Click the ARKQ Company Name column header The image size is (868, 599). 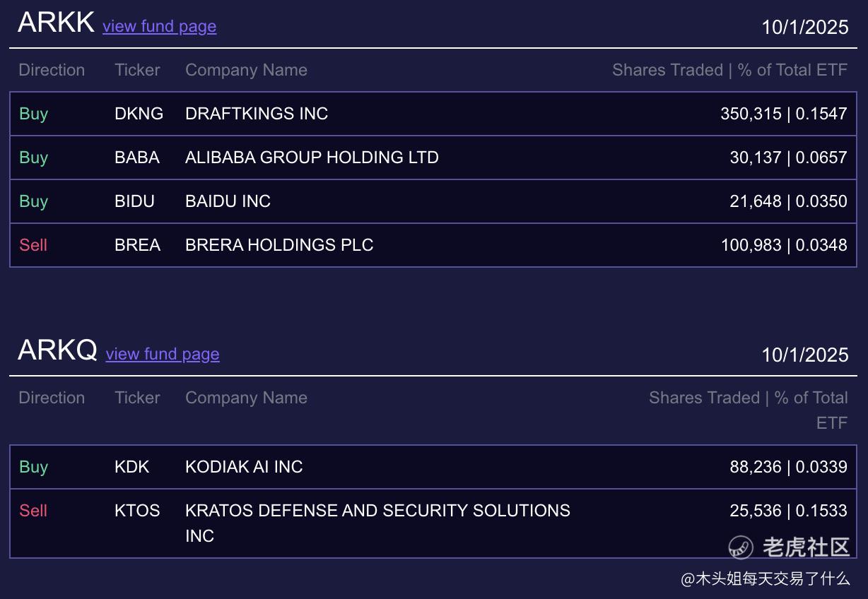tap(246, 398)
